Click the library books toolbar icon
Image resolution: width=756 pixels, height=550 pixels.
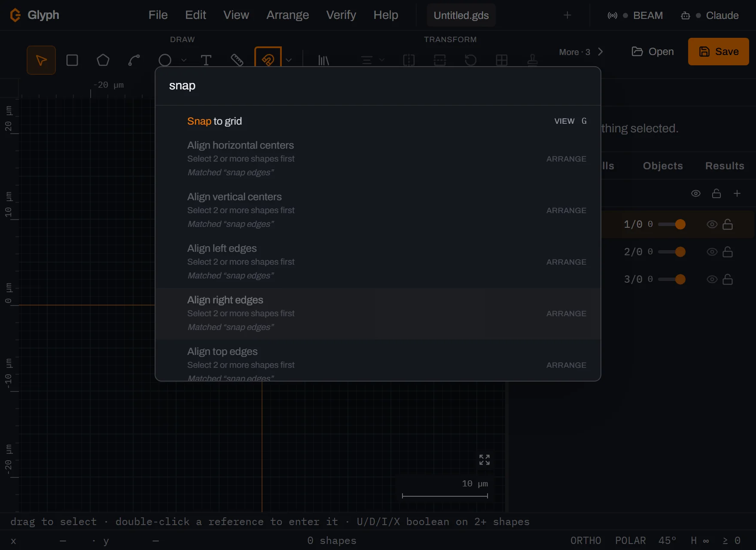click(x=323, y=60)
